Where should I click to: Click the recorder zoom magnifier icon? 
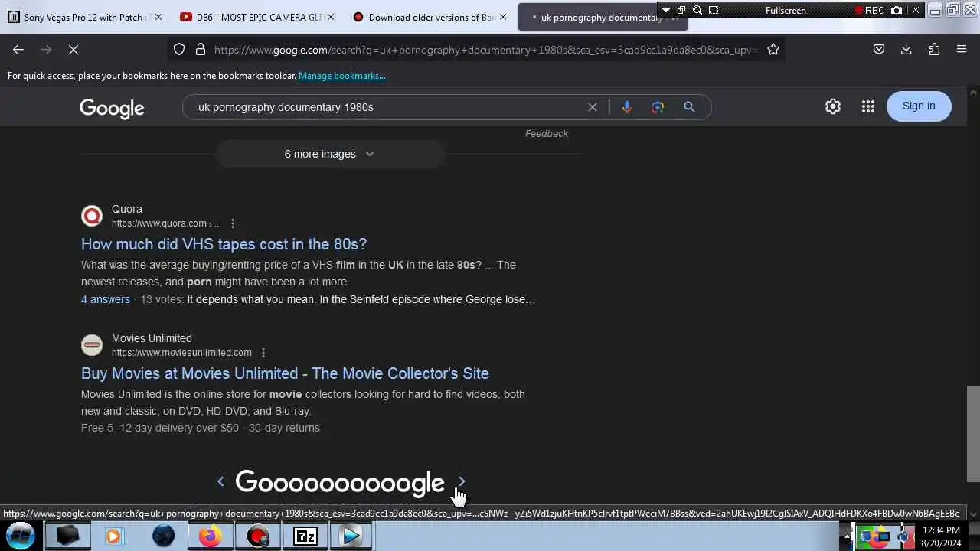coord(697,10)
